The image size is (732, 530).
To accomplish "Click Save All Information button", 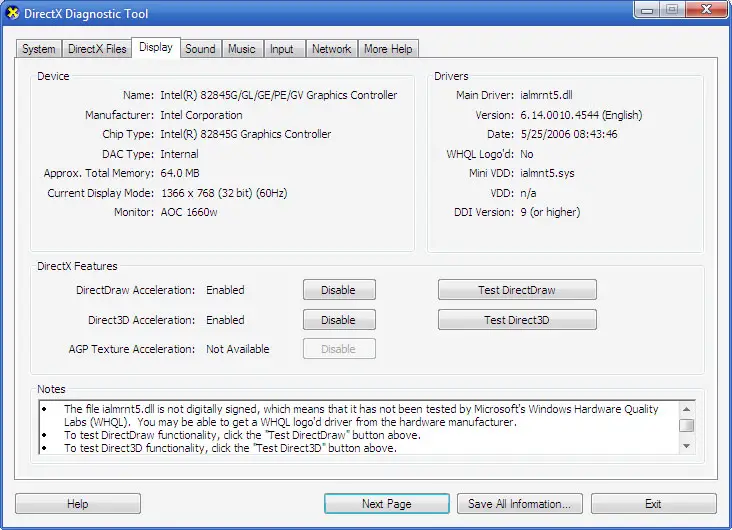I will (x=520, y=504).
